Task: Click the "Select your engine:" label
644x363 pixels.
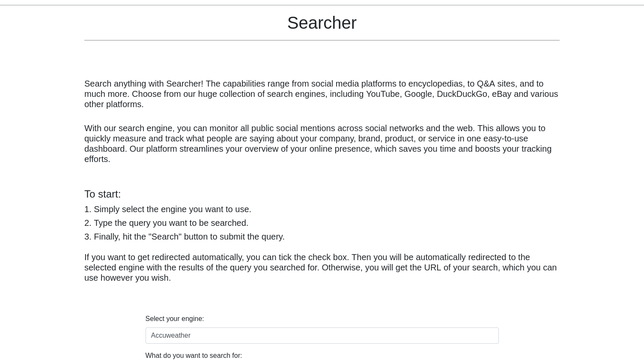Action: 174,318
